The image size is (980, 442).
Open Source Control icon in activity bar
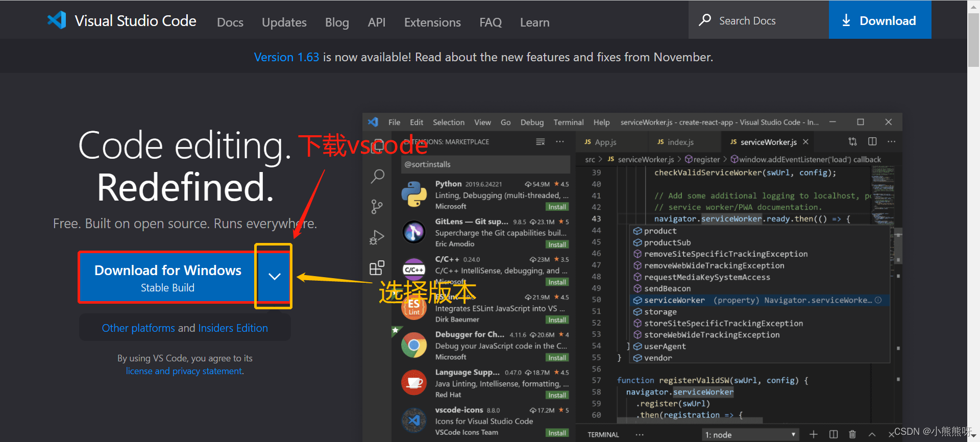coord(377,207)
